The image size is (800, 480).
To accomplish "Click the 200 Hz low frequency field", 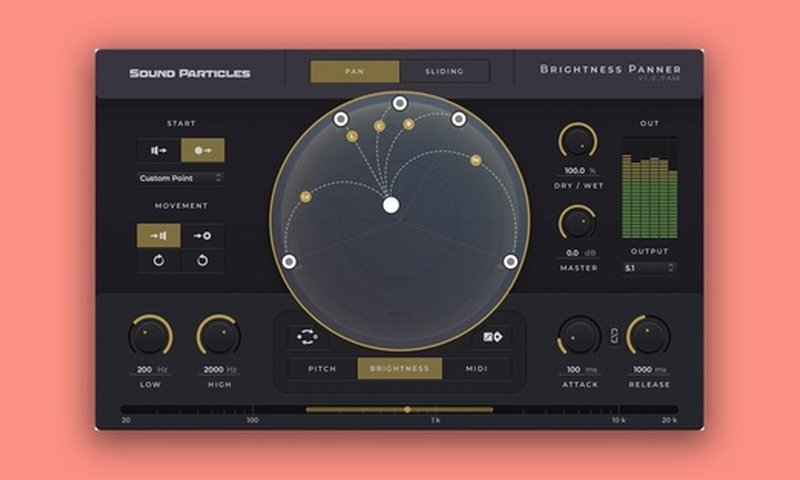I will coord(151,370).
